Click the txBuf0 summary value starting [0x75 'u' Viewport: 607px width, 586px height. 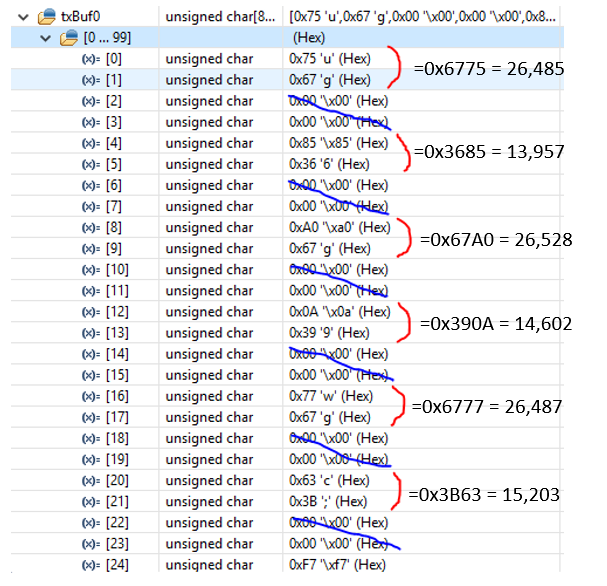tap(422, 17)
